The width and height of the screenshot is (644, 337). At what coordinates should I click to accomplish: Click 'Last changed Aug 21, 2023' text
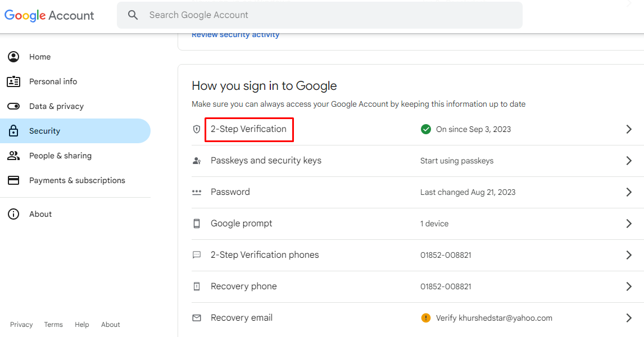point(468,192)
